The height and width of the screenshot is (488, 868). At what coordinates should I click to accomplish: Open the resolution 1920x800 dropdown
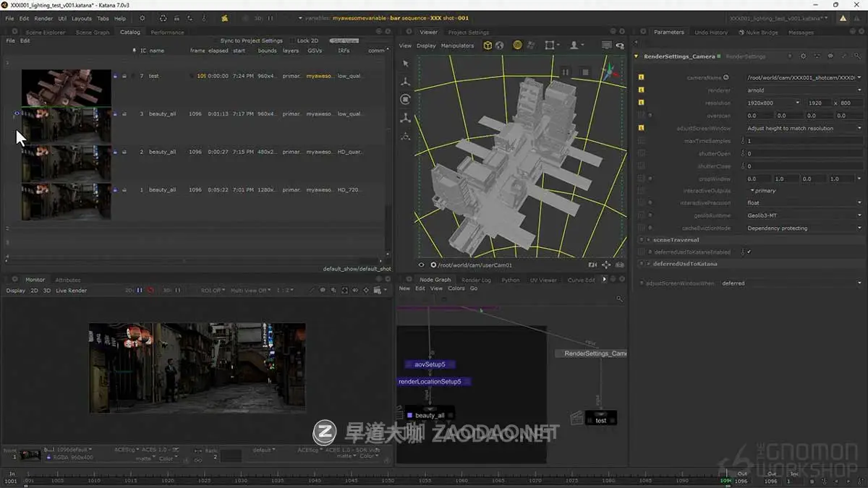(772, 103)
